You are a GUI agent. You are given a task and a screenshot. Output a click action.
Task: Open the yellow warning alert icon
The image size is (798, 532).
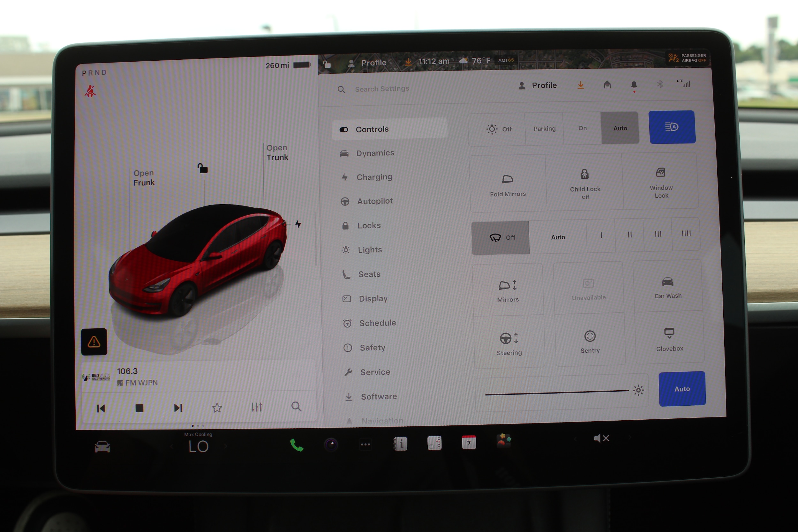coord(94,341)
